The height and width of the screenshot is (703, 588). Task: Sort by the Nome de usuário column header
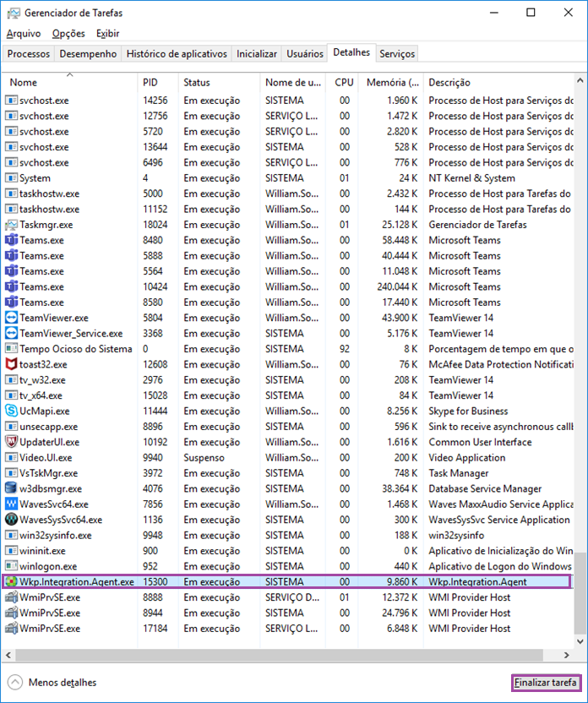tap(292, 83)
